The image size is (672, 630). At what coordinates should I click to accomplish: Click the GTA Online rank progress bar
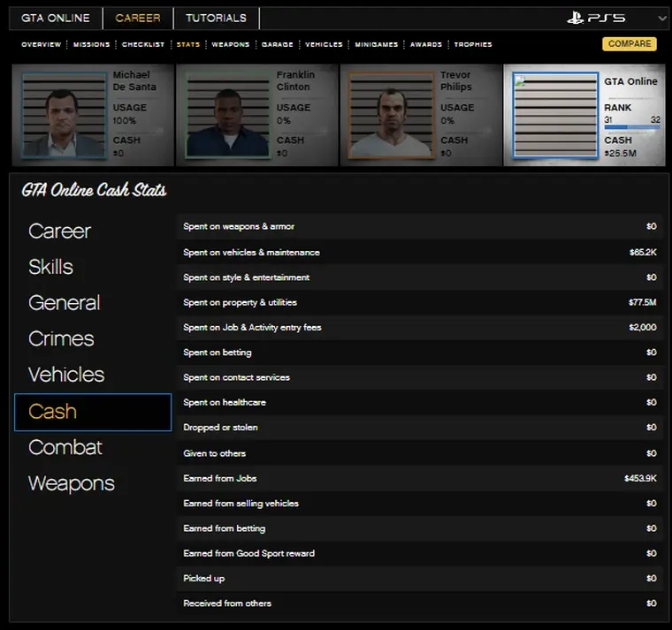tap(631, 127)
